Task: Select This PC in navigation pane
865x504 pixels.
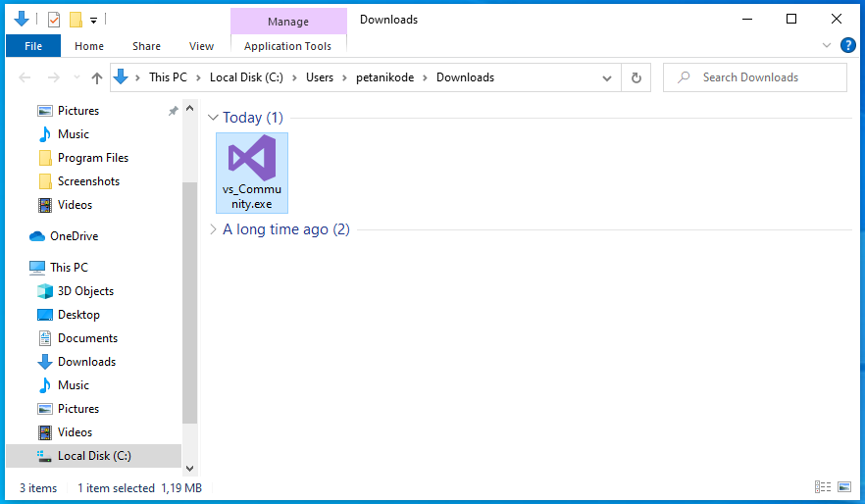Action: click(x=69, y=268)
